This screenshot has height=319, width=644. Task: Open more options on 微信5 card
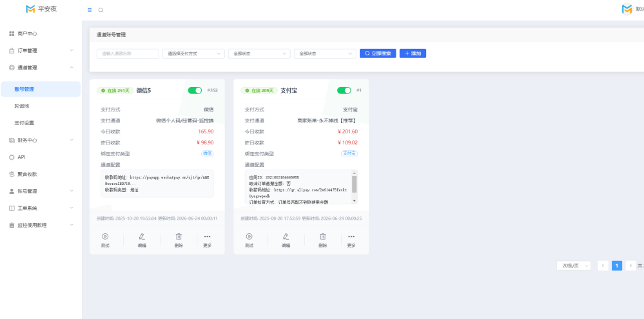coord(208,237)
